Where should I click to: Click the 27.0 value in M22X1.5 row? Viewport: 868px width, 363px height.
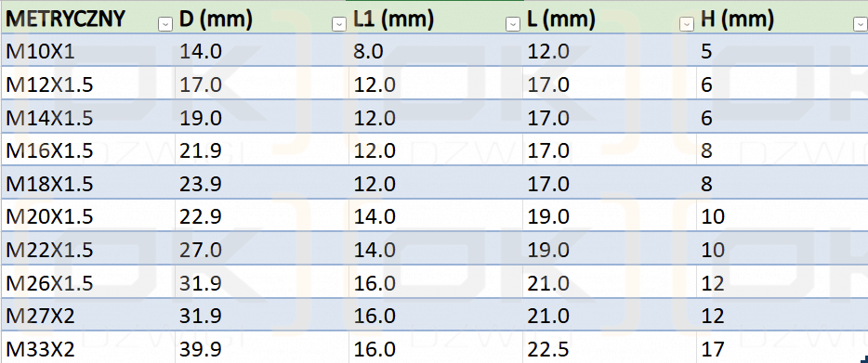click(201, 250)
